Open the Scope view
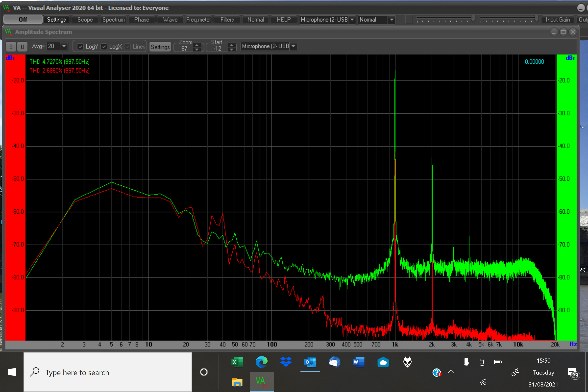Screen dimensions: 588x392 click(85, 19)
